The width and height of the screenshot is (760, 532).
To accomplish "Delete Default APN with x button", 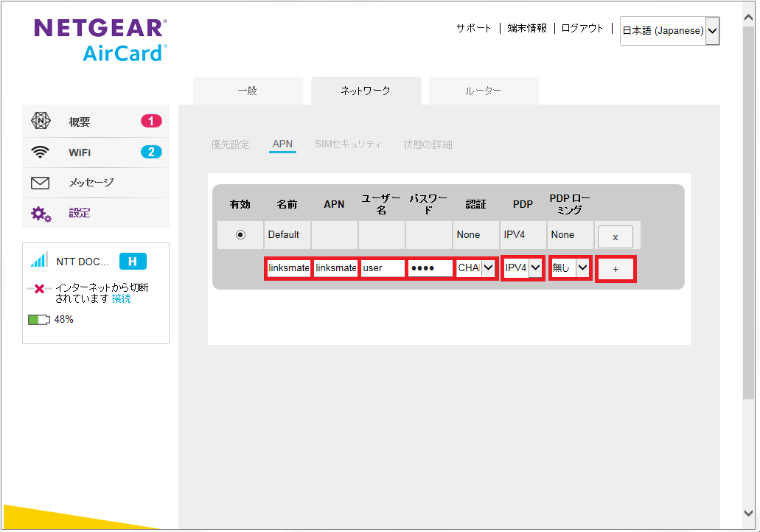I will [x=615, y=237].
